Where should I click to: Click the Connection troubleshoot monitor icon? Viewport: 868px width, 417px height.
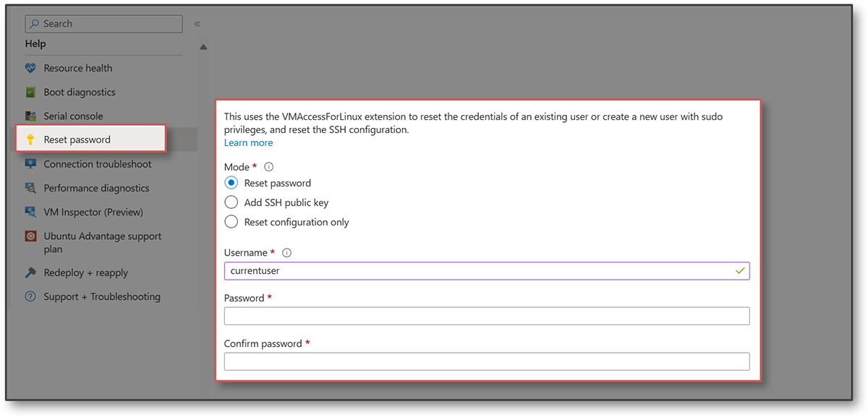(x=30, y=164)
